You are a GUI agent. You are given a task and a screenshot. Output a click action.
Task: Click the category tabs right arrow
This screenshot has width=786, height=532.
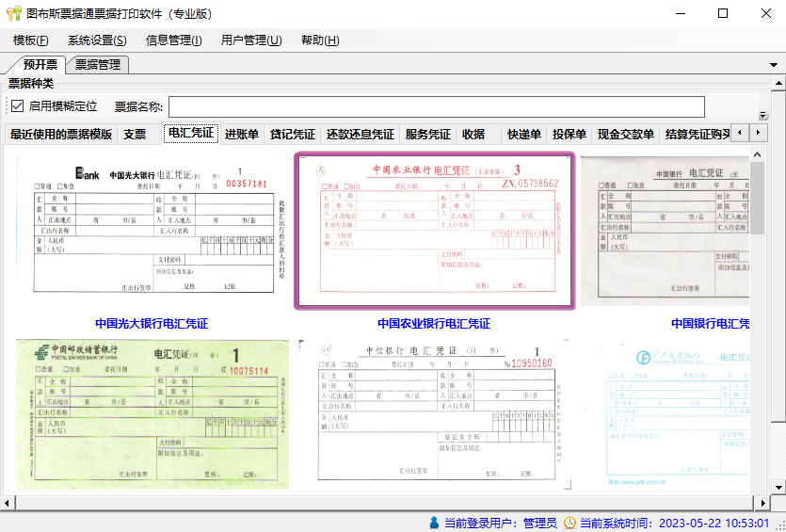point(758,133)
